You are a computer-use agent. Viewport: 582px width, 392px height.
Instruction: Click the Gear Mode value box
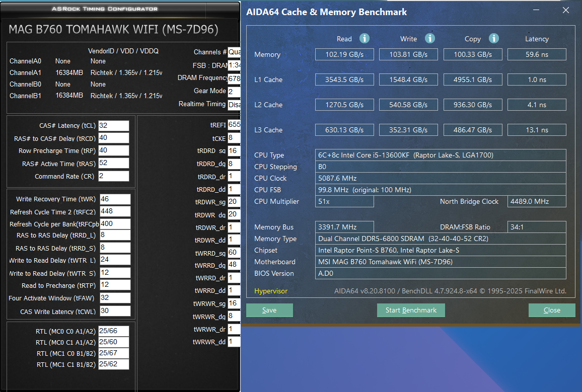point(234,91)
